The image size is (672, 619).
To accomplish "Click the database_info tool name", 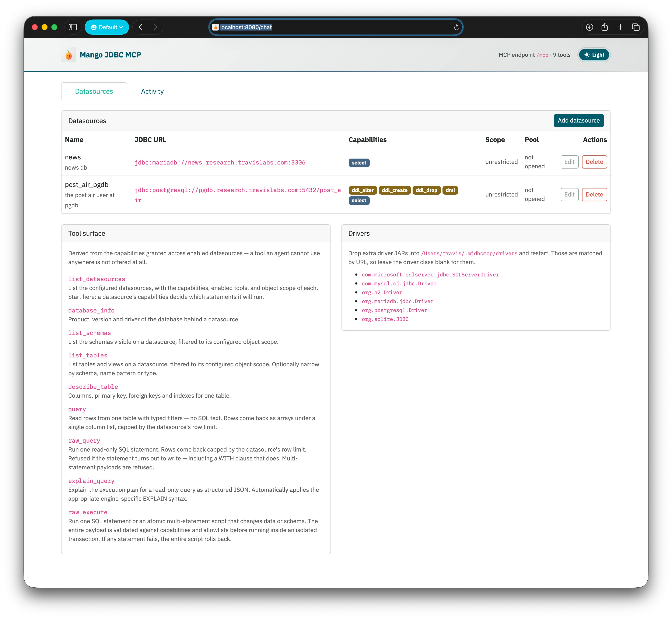I will (91, 311).
